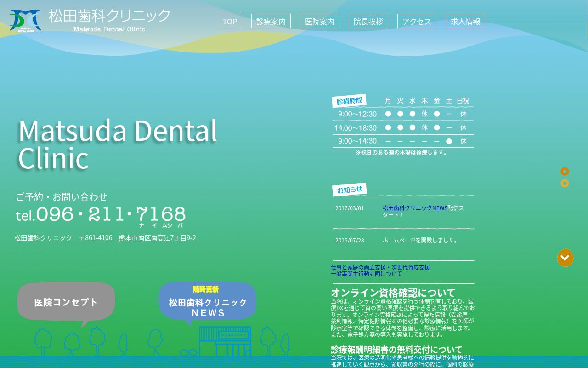Click the news date 2017/03/01

point(350,208)
